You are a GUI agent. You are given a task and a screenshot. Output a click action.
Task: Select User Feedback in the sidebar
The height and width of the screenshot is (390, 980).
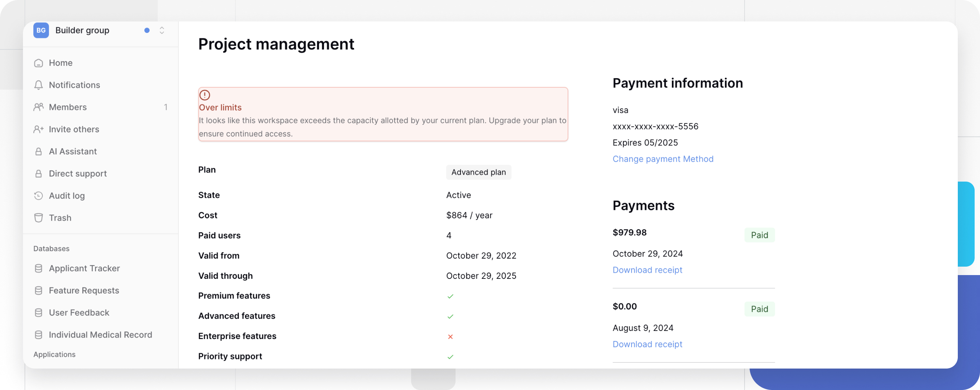click(x=79, y=313)
